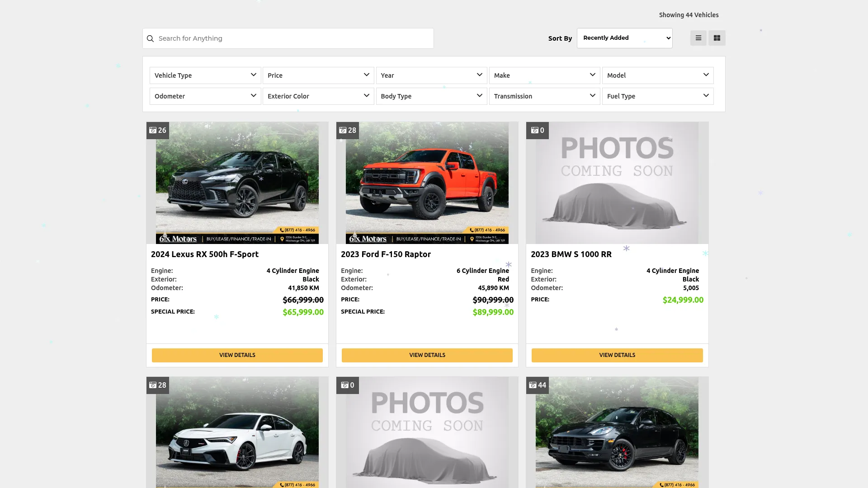This screenshot has width=868, height=488.
Task: View details for 2023 BMW S 1000 RR
Action: (x=617, y=355)
